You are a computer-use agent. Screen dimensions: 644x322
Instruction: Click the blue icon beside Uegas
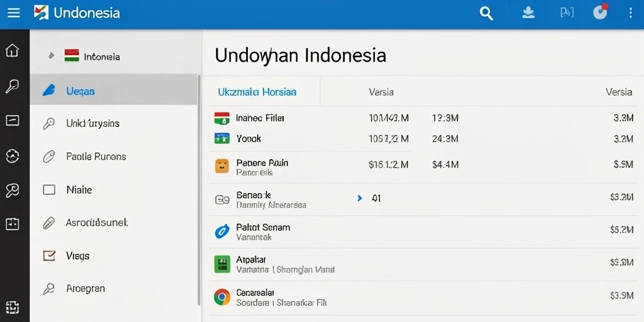(x=49, y=91)
